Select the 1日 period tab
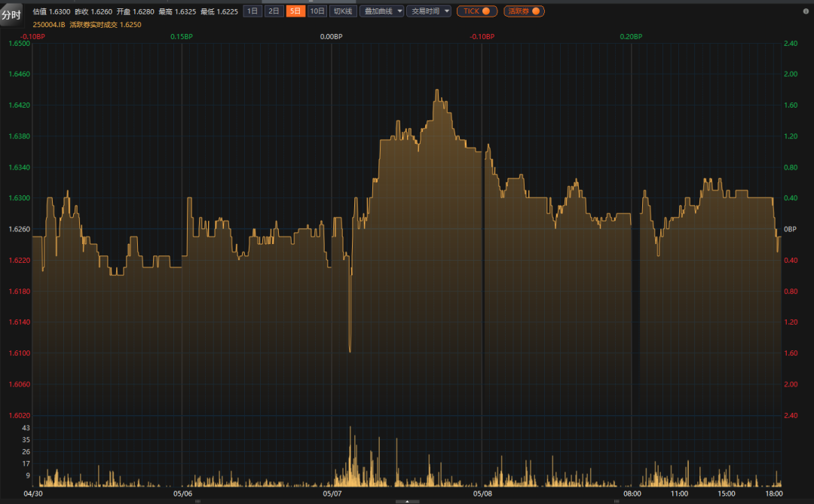This screenshot has height=504, width=814. (252, 11)
